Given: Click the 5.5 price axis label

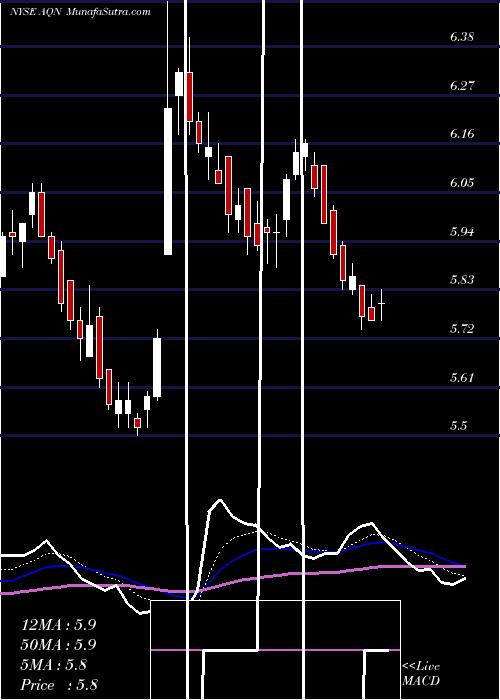Looking at the screenshot, I should tap(458, 426).
